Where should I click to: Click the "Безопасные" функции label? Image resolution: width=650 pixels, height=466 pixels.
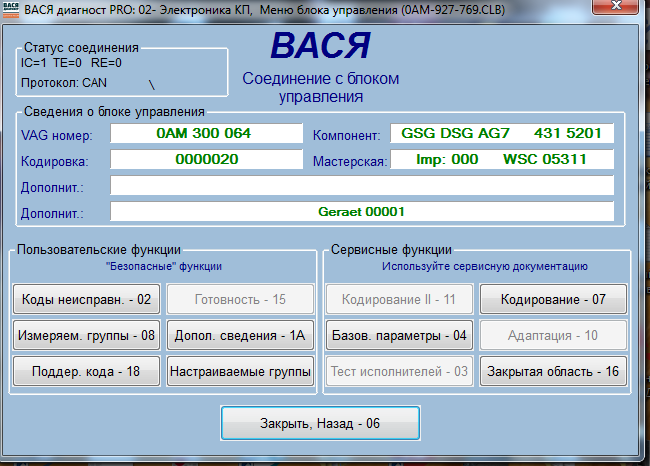[164, 266]
